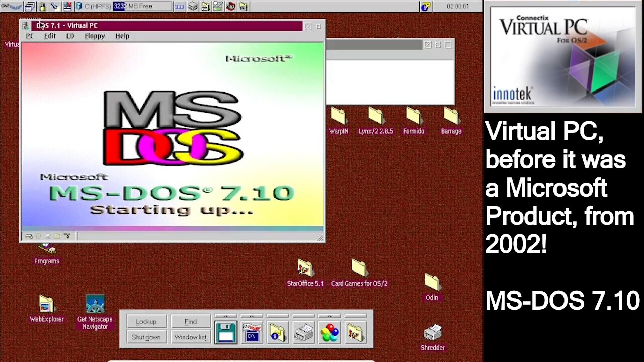
Task: Open the Odin folder
Action: (432, 287)
